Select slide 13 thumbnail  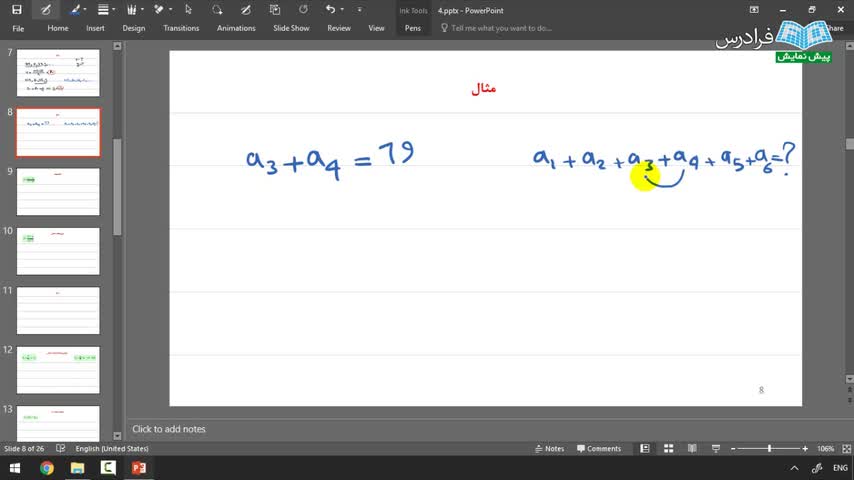click(x=58, y=423)
